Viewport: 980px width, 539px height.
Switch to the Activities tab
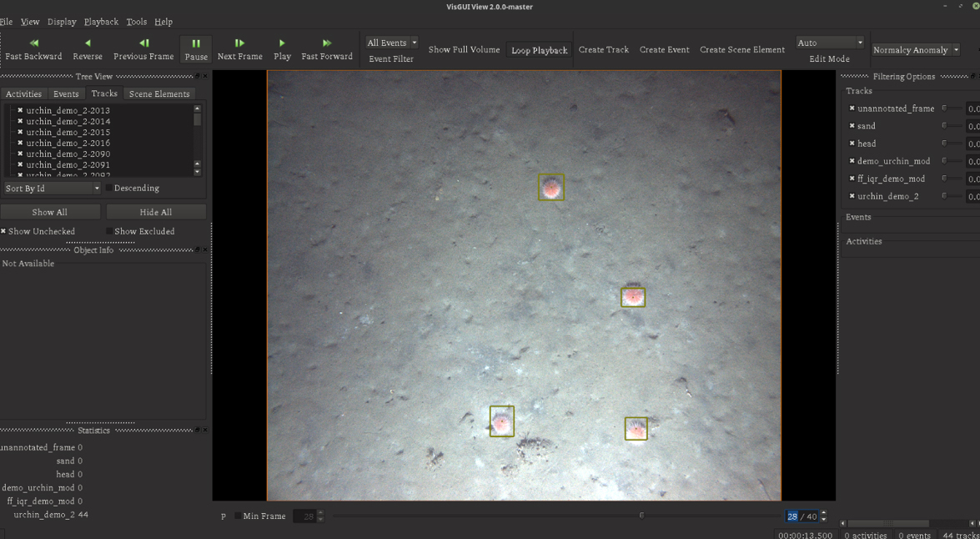point(23,93)
